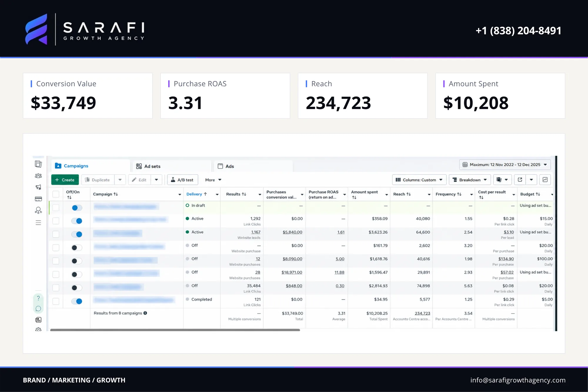Open the line chart view icon

pos(545,180)
